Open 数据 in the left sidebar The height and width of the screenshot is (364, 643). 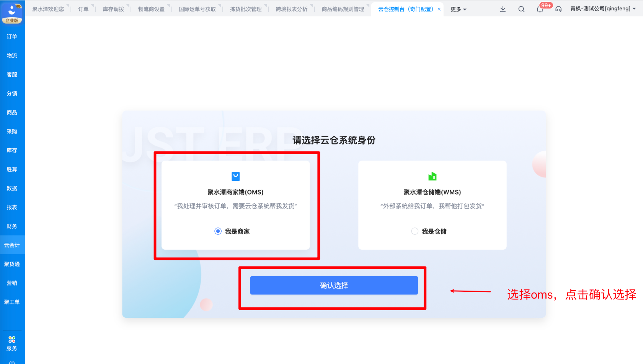coord(12,188)
